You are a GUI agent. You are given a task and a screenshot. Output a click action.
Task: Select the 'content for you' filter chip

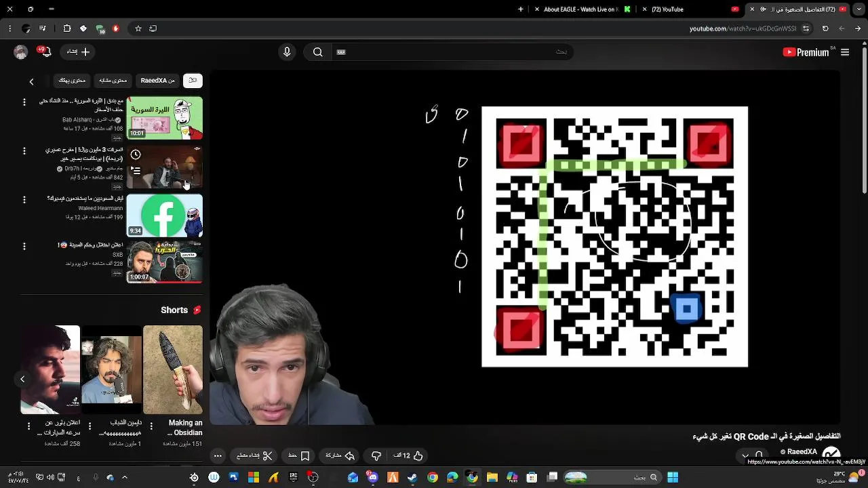[x=72, y=81]
